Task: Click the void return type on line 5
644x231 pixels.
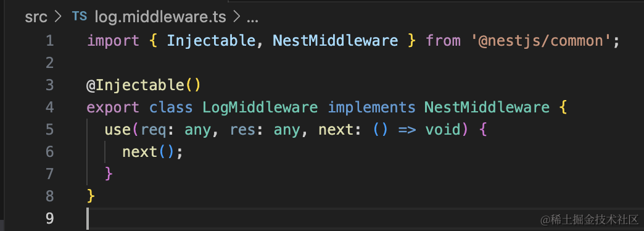Action: [442, 130]
